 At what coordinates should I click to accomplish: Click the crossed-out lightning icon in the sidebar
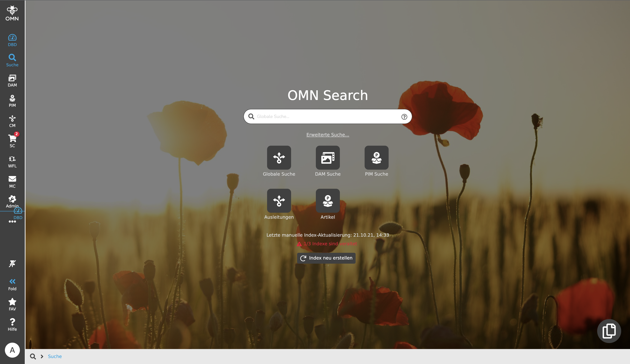pyautogui.click(x=12, y=264)
